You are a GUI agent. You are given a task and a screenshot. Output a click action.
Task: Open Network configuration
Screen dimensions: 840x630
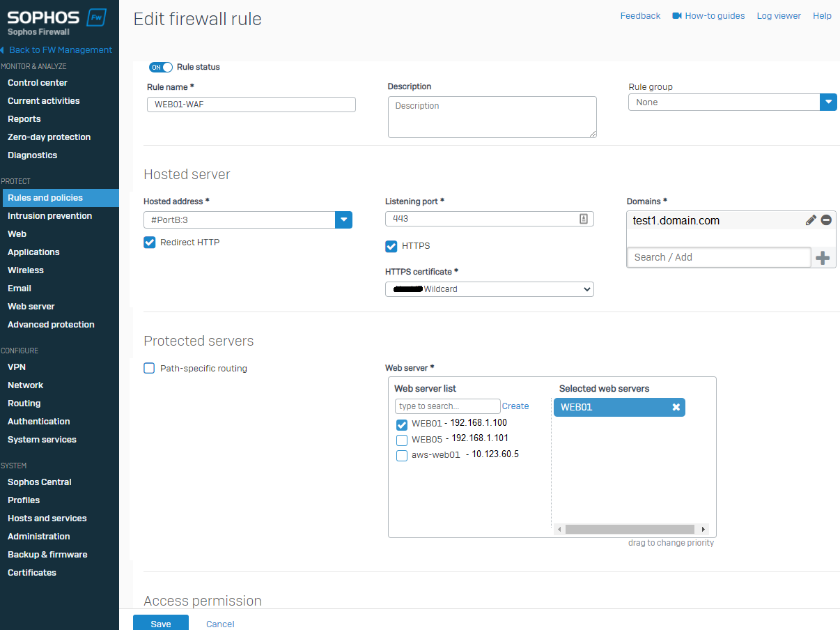(x=26, y=385)
